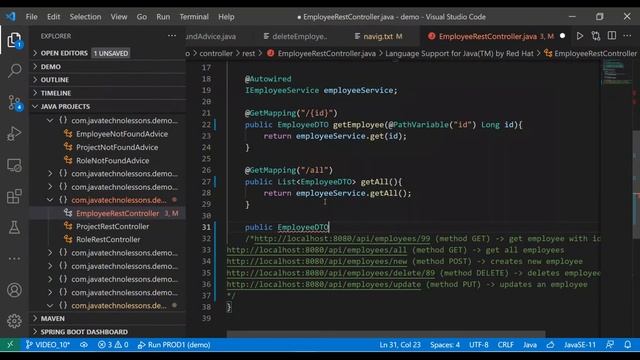Collapse package containing EmployeeRestController
This screenshot has width=640, height=360.
50,200
